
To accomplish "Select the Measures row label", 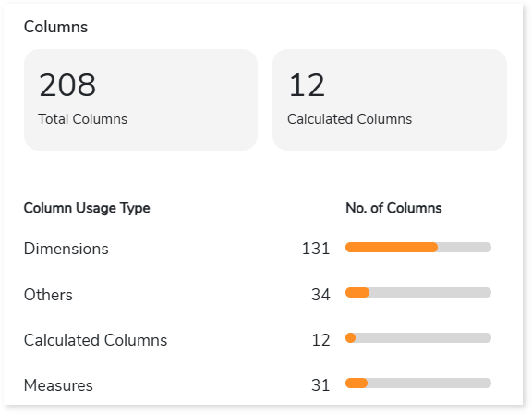I will pos(58,385).
